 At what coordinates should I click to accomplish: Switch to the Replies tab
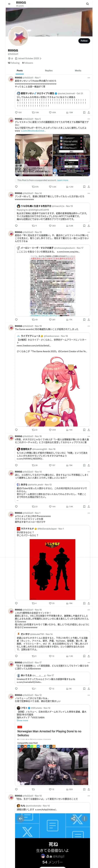tap(49, 71)
